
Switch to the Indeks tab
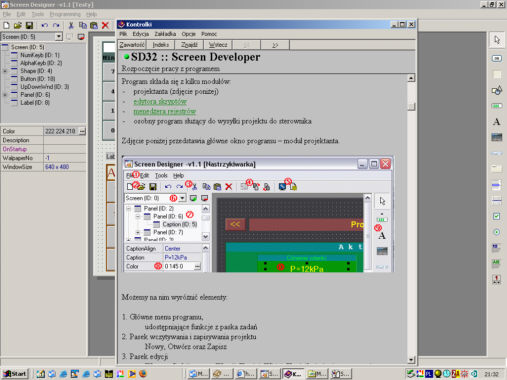click(x=161, y=45)
